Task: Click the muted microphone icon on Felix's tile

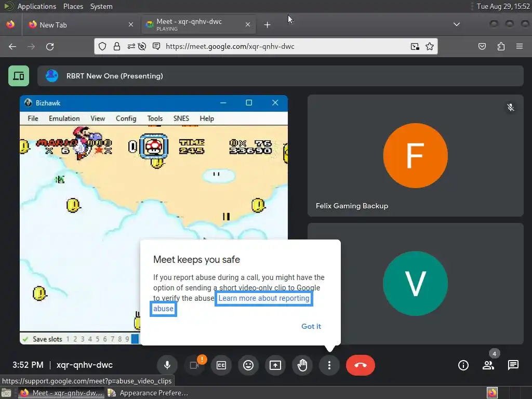Action: pyautogui.click(x=510, y=108)
